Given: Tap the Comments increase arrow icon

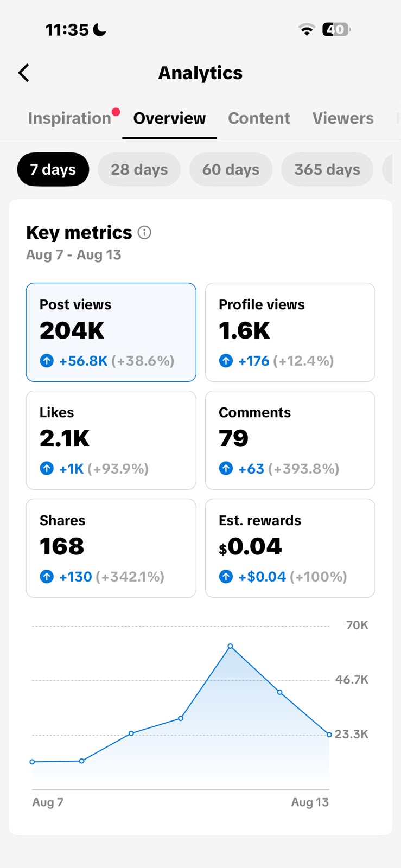Looking at the screenshot, I should click(x=226, y=468).
